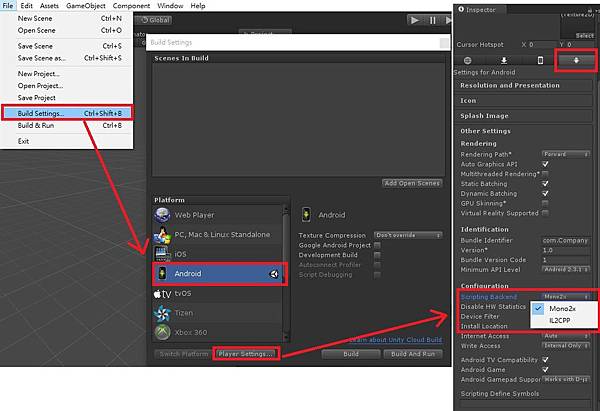Image resolution: width=600 pixels, height=411 pixels.
Task: Open the Android settings tab in Inspector
Action: tap(576, 60)
